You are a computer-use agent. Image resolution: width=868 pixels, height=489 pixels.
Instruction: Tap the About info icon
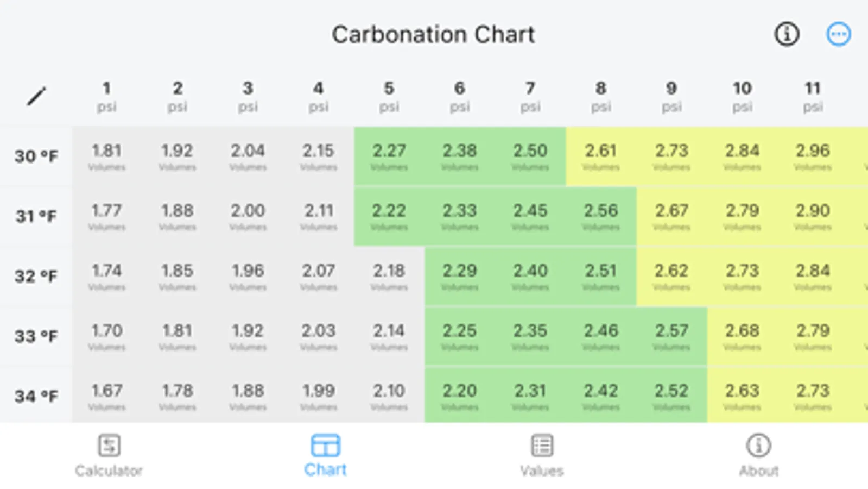(x=758, y=446)
